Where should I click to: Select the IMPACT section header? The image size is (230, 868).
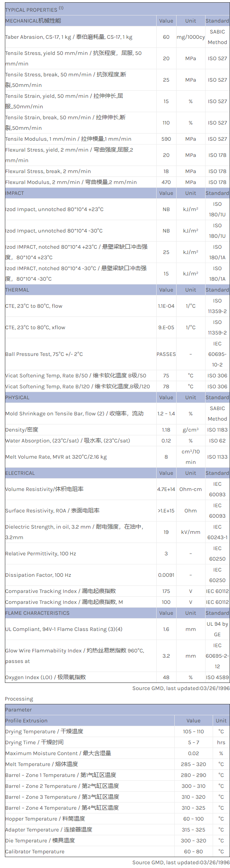point(15,193)
